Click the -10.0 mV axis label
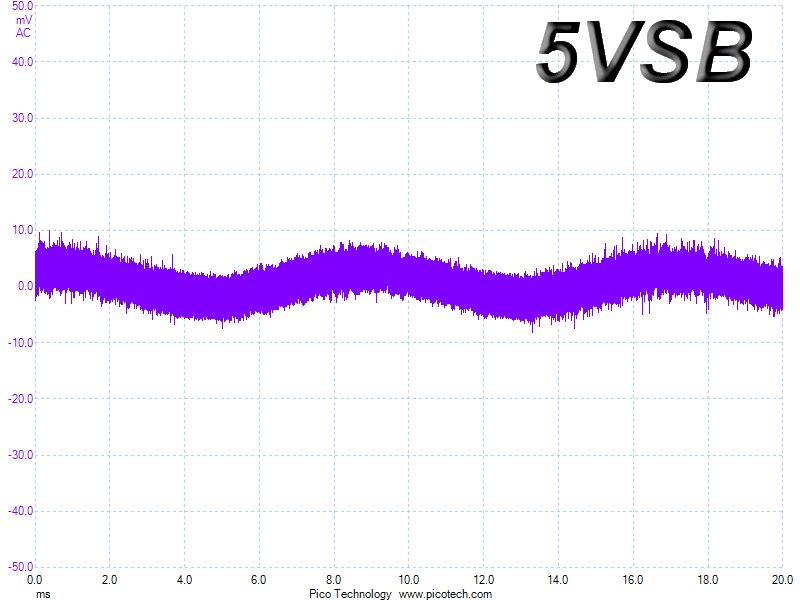This screenshot has height=600, width=800. point(20,343)
